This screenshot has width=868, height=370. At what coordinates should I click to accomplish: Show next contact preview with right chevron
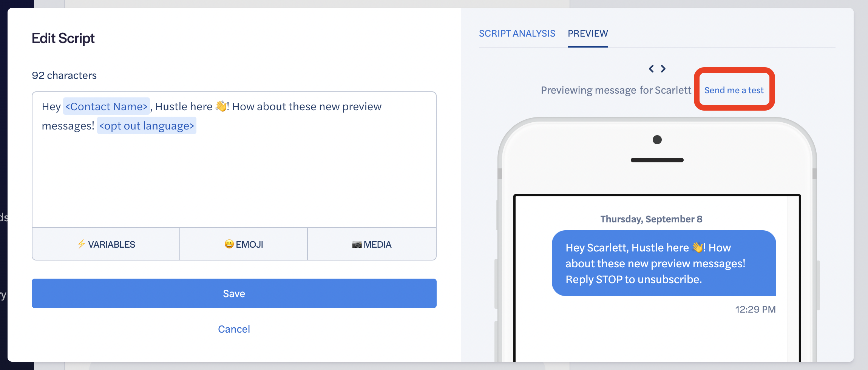pyautogui.click(x=663, y=69)
